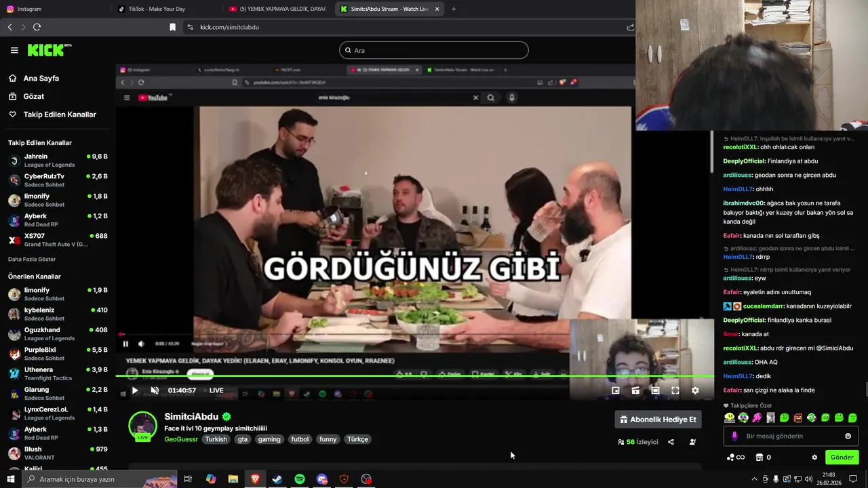Share the SimitciAbdu stream
Screen dimensions: 868x488
pos(671,442)
